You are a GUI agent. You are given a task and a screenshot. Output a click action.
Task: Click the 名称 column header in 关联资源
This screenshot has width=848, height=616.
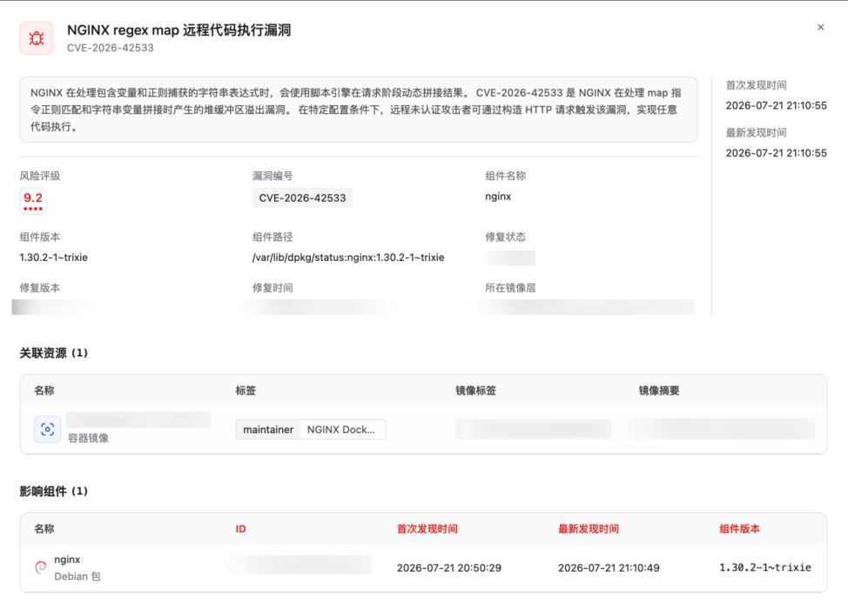pyautogui.click(x=44, y=391)
